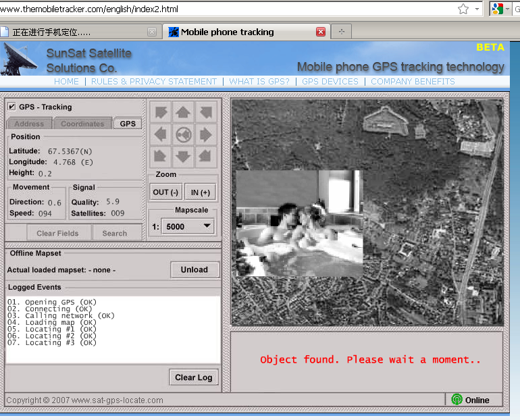Open the WHAT IS GPS? link
This screenshot has width=520, height=420.
(259, 82)
